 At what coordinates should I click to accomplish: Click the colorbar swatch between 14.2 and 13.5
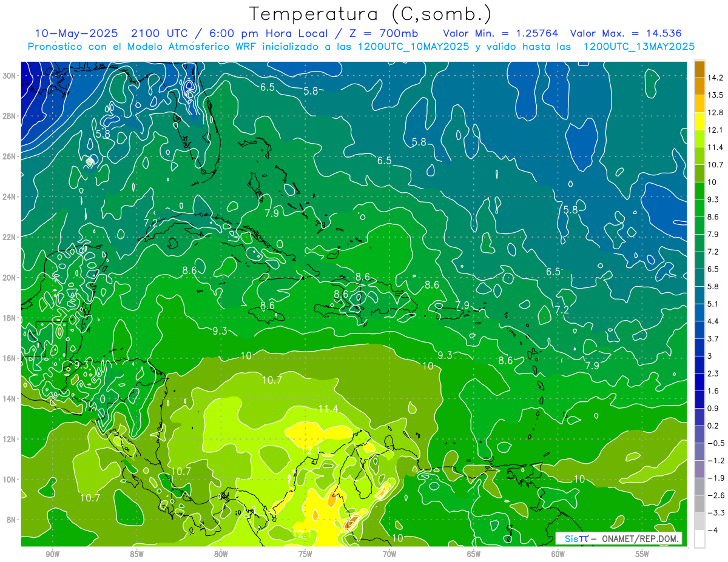coord(699,87)
